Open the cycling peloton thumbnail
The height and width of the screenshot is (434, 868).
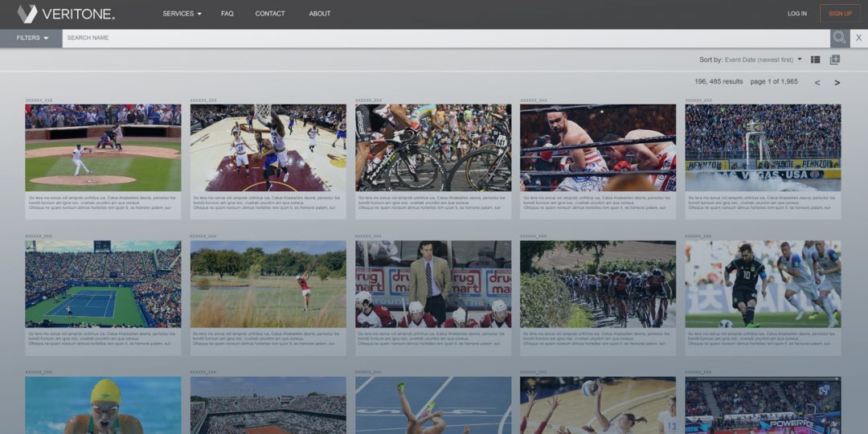[x=598, y=284]
